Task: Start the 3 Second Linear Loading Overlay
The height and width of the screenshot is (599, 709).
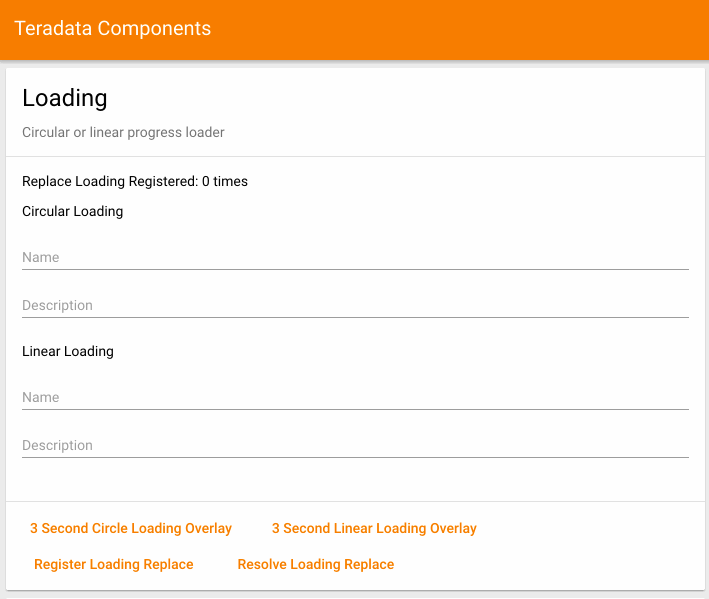Action: pyautogui.click(x=374, y=528)
